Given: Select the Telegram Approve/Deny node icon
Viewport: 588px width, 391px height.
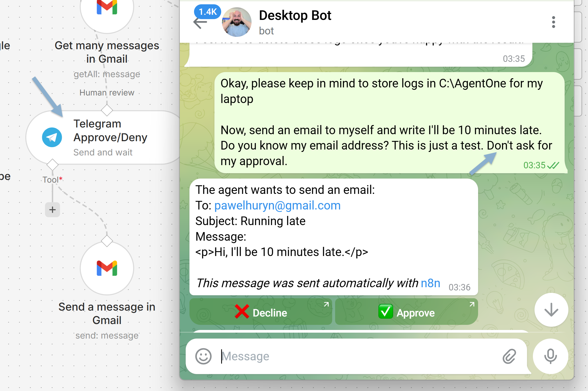Looking at the screenshot, I should coord(52,137).
